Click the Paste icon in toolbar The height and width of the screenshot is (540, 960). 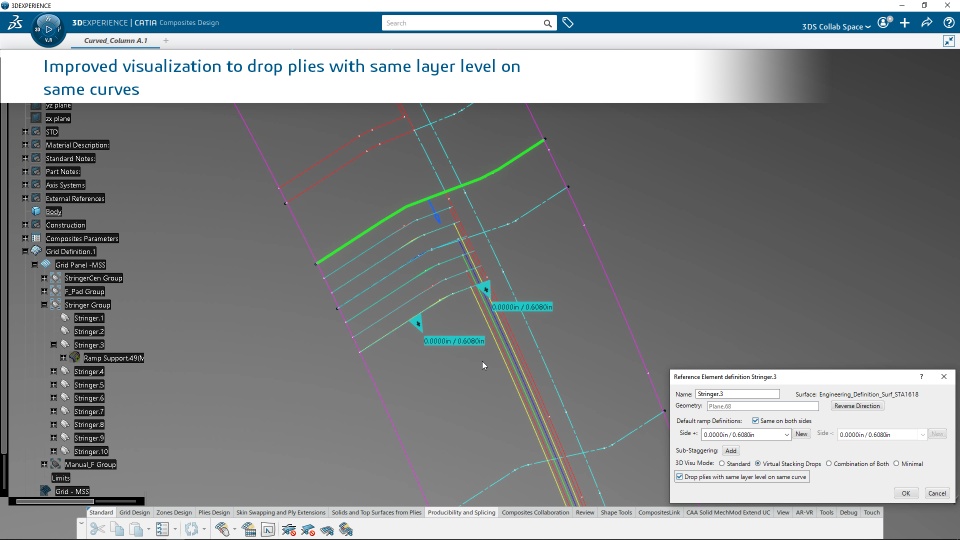(x=136, y=529)
